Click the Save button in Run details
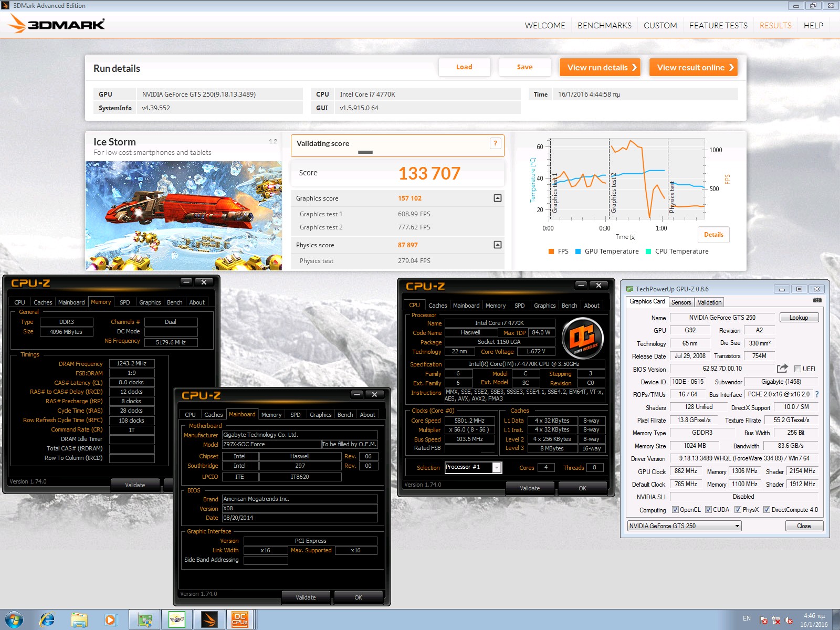 click(524, 67)
